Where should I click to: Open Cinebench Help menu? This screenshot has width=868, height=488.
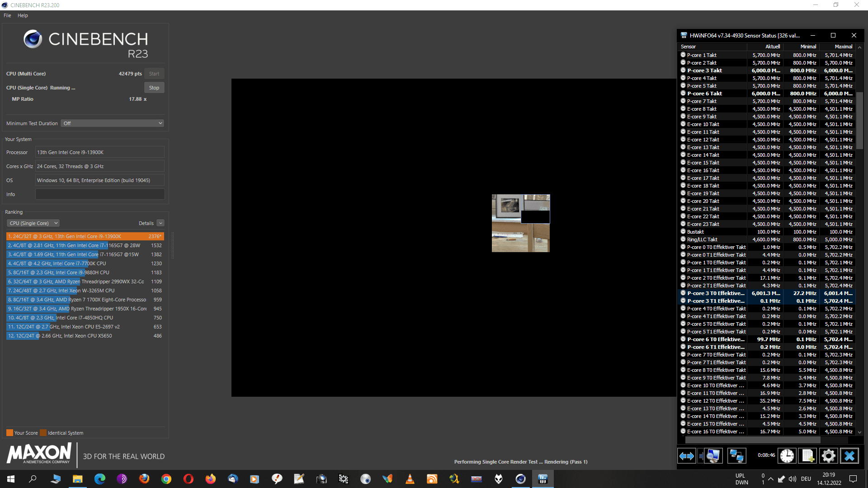click(23, 15)
